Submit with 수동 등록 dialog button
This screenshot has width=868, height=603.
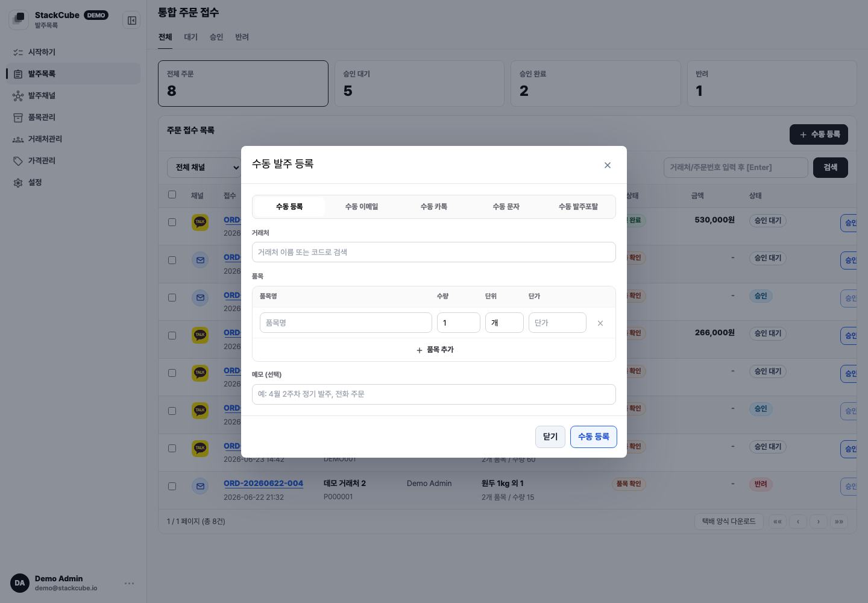(594, 437)
